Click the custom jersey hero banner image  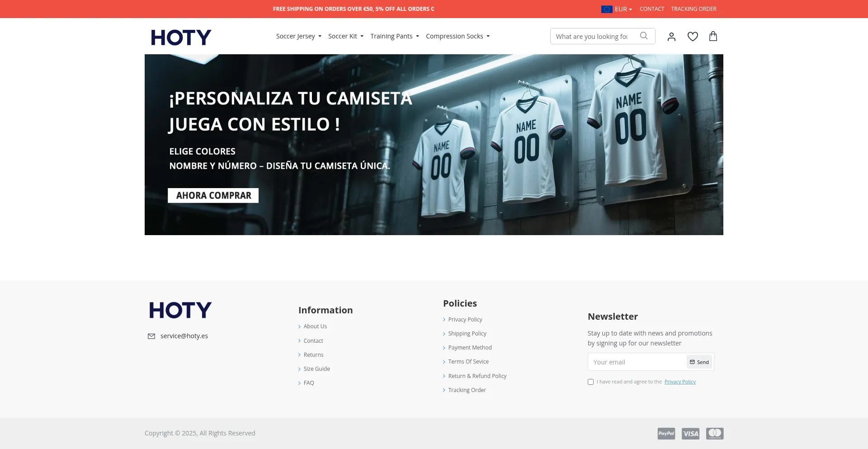point(434,145)
